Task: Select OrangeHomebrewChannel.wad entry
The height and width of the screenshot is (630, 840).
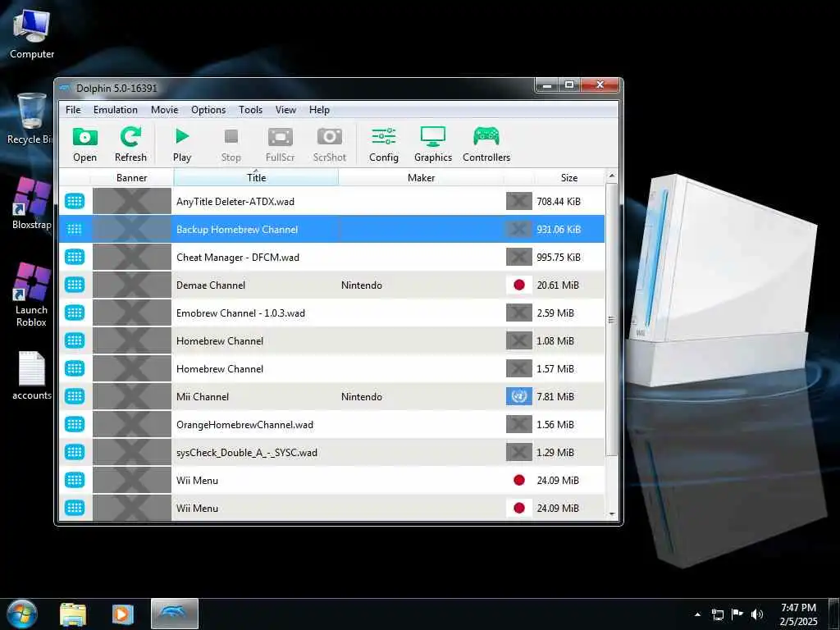Action: click(331, 424)
